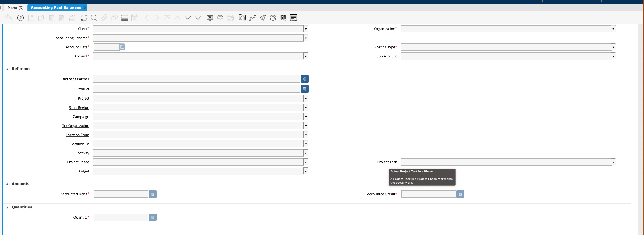The image size is (644, 235).
Task: Refresh the record with ReQuery icon
Action: (84, 18)
